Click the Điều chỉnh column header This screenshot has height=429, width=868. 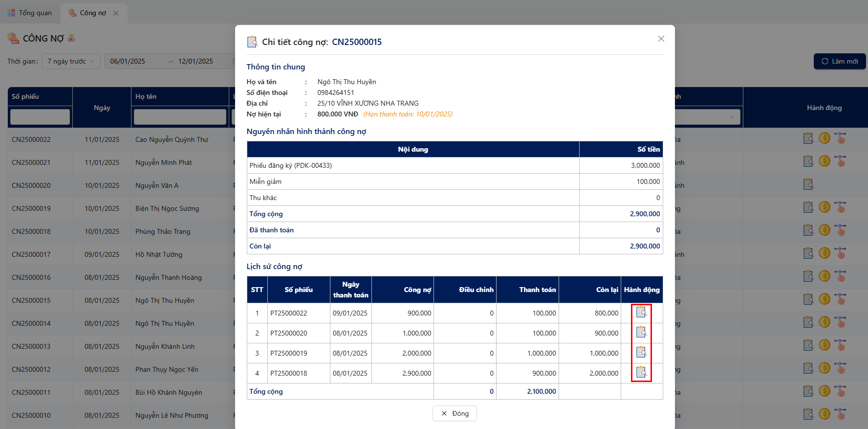[465, 290]
